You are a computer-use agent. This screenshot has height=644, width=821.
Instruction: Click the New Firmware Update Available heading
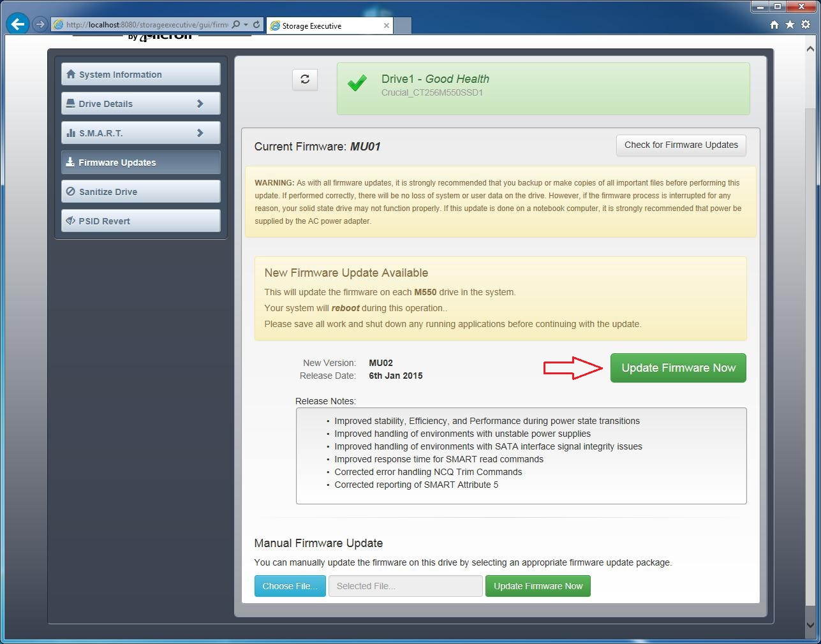click(x=346, y=273)
